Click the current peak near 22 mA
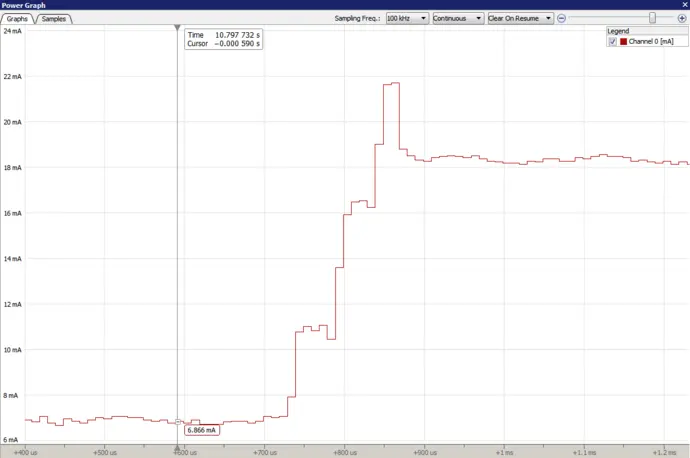690x458 pixels. (x=391, y=84)
